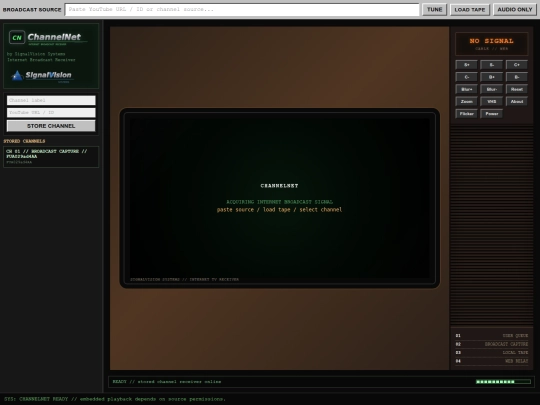This screenshot has width=540, height=405.
Task: Focus the YouTube URL / ID sidebar field
Action: [51, 113]
